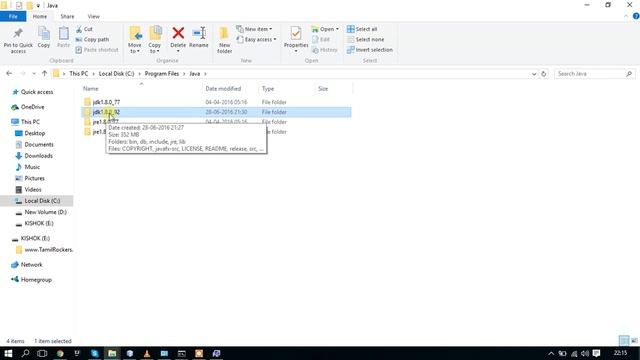Select the jdk1.8.0_92 folder
The image size is (640, 360).
[x=216, y=112]
